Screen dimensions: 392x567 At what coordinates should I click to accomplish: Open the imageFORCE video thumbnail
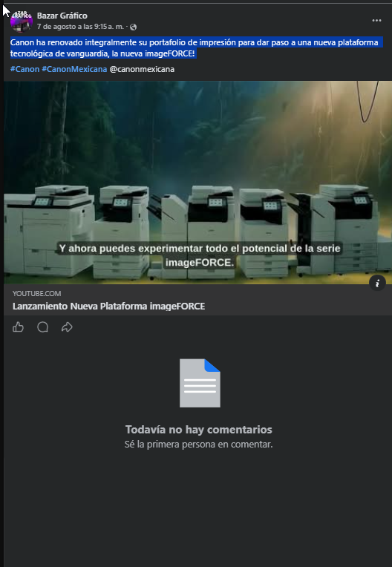click(197, 183)
